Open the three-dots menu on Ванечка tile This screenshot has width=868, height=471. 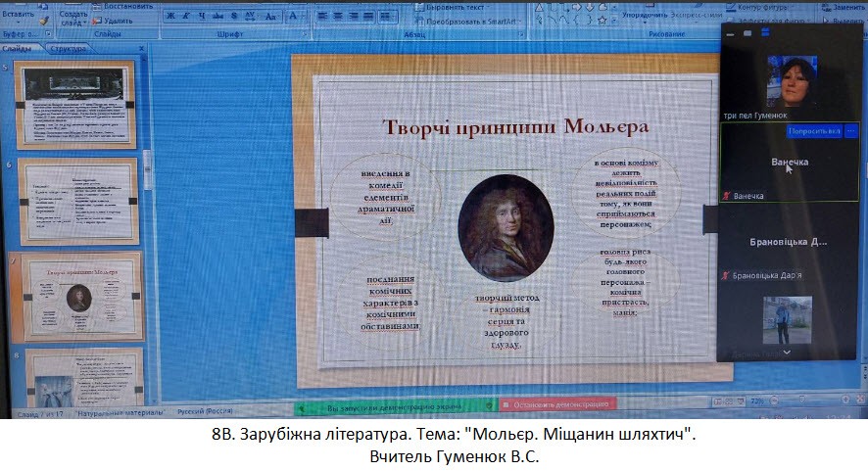(851, 130)
